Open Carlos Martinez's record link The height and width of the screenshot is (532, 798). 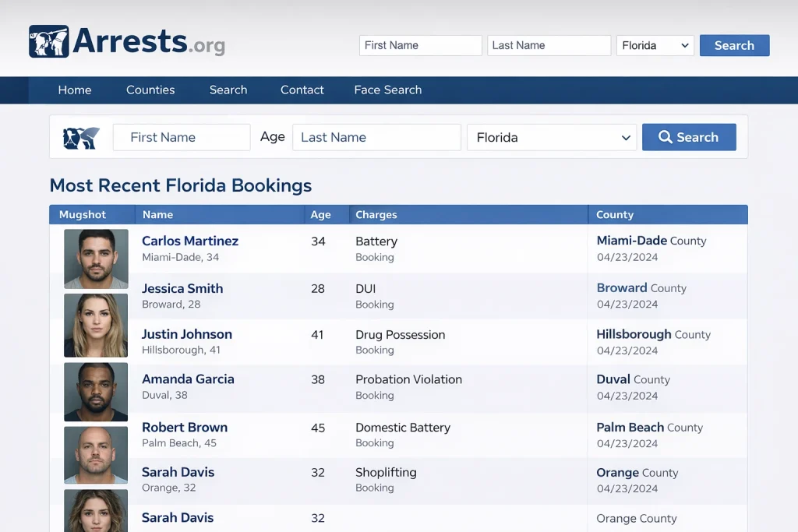tap(190, 241)
